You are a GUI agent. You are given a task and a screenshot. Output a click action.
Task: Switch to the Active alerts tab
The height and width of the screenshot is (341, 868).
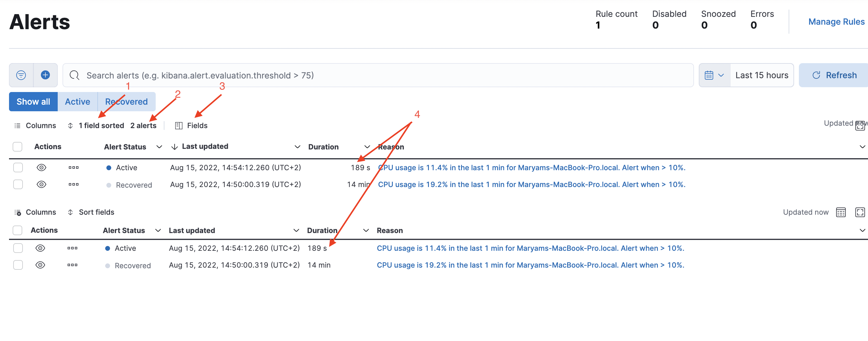(78, 102)
